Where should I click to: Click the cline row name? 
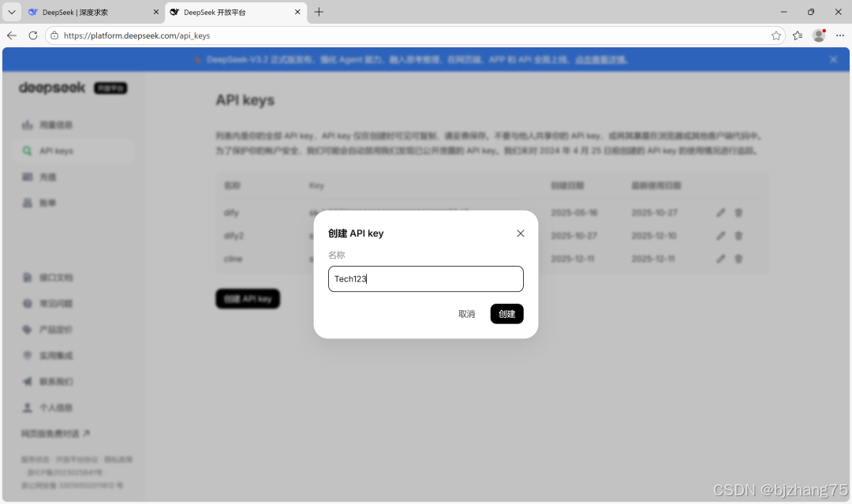[233, 259]
